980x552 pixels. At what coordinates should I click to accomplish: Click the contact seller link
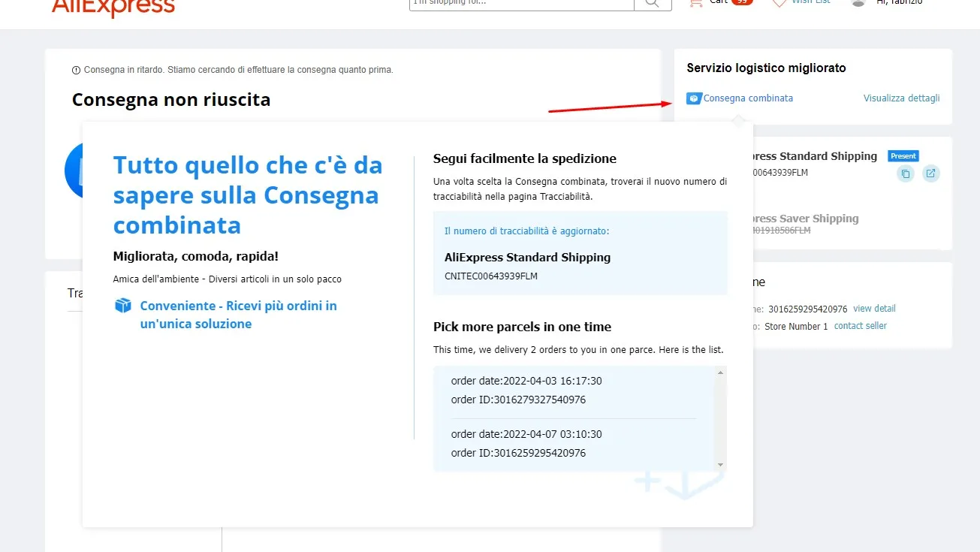tap(861, 326)
